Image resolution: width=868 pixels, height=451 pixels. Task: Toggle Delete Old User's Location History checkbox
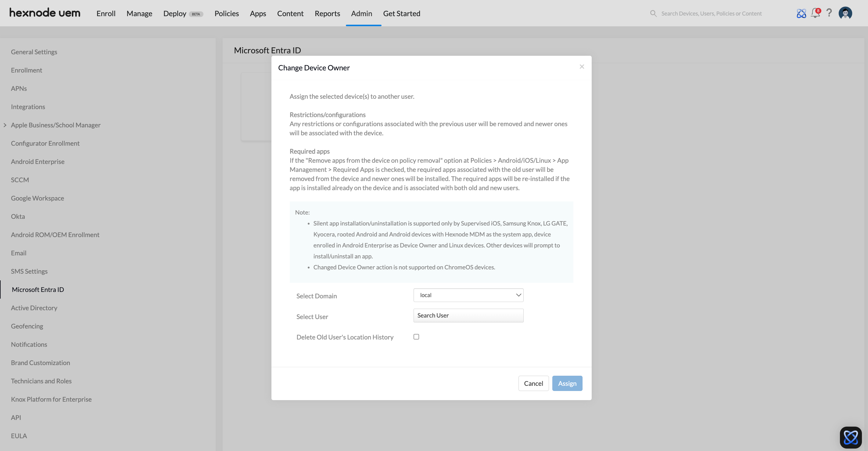click(x=416, y=336)
